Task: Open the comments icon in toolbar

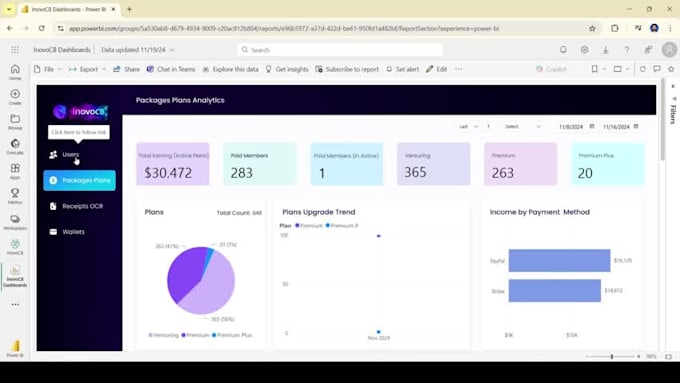Action: point(657,69)
